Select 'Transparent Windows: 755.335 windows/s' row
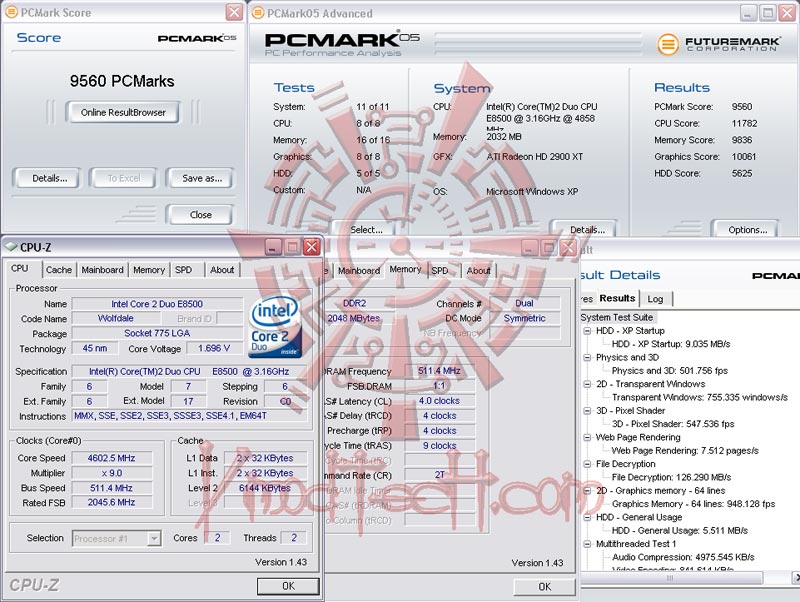Screen dimensions: 800x602 (x=699, y=397)
